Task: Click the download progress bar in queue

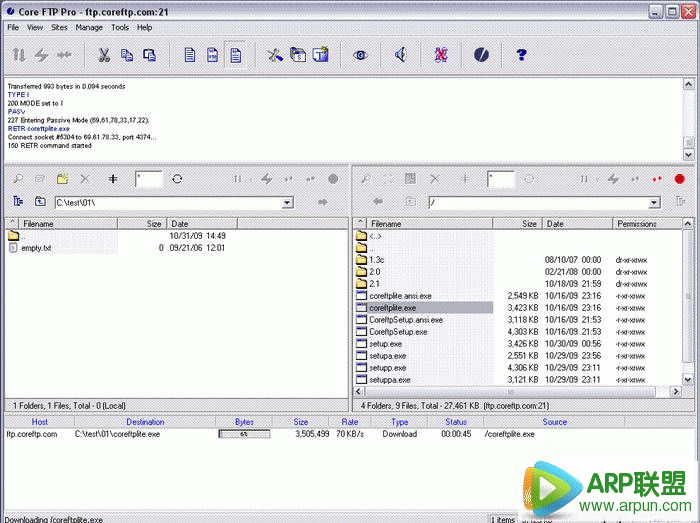Action: coord(244,435)
